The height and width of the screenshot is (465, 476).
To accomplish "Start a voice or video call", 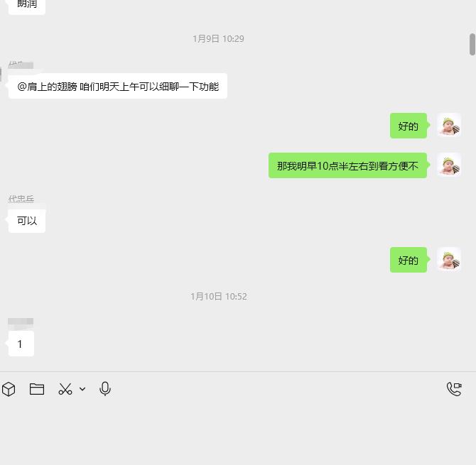I will 454,389.
